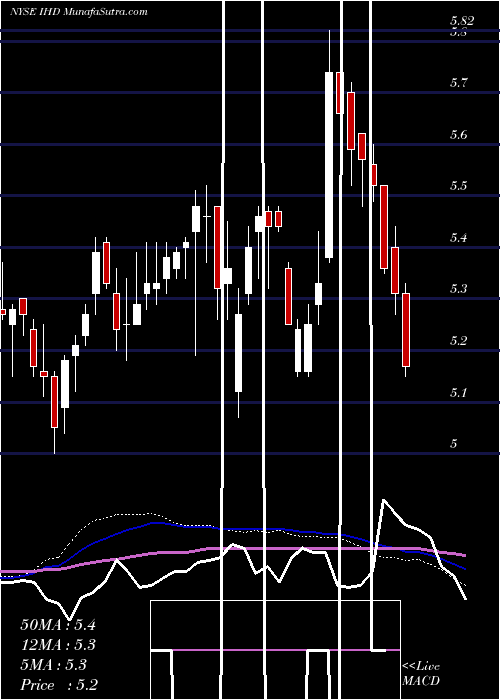Viewport: 500px width, 700px height.
Task: Click the 5.4 price axis label
Action: coord(458,238)
